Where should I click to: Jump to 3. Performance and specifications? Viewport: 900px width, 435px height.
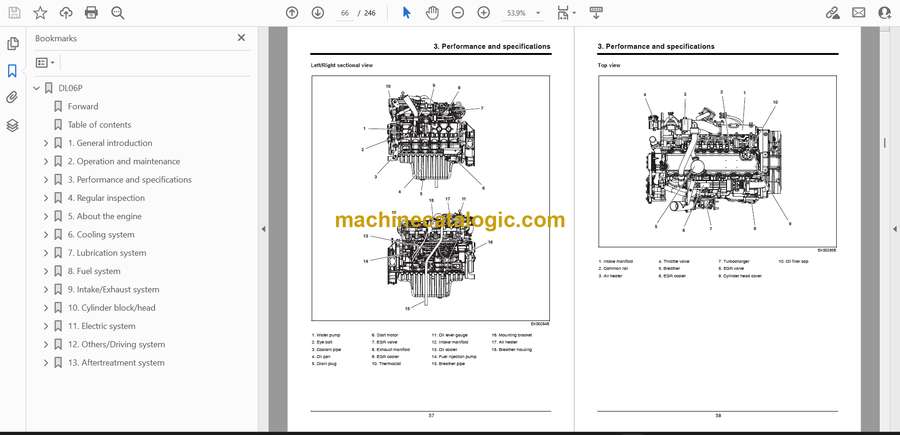[x=130, y=180]
